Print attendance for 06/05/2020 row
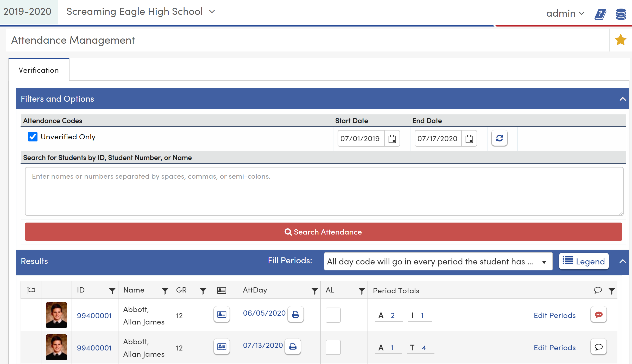 (x=295, y=314)
